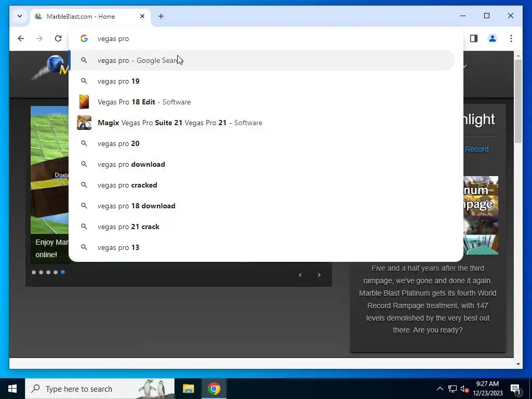
Task: Minimize the Chrome window
Action: point(463,16)
